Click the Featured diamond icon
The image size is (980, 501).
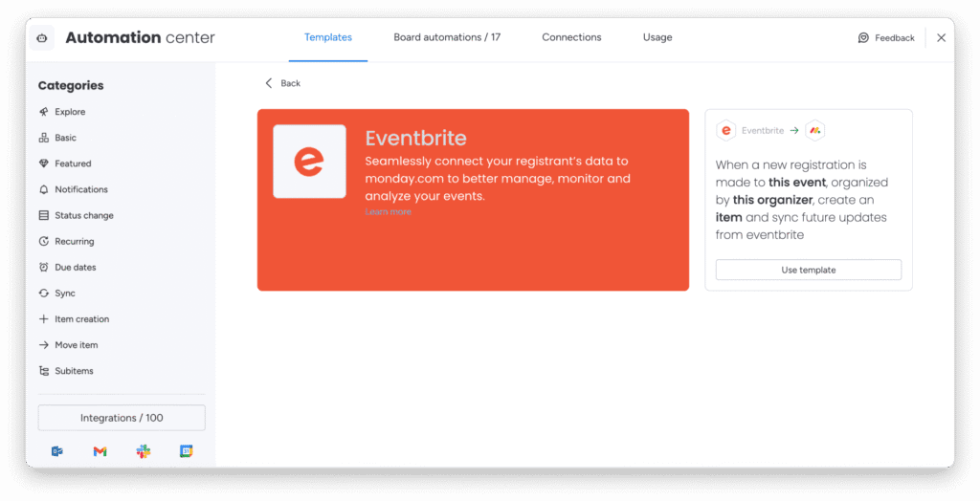44,163
